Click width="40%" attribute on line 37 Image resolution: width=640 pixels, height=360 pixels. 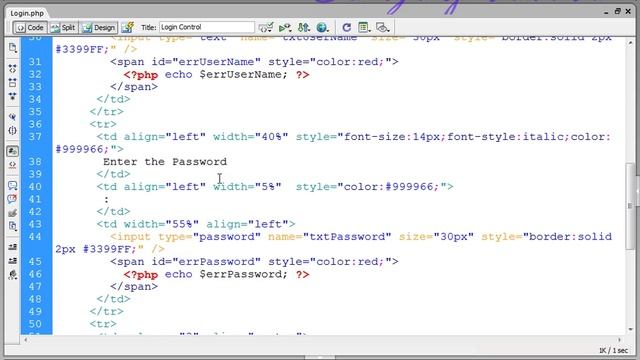pyautogui.click(x=251, y=137)
